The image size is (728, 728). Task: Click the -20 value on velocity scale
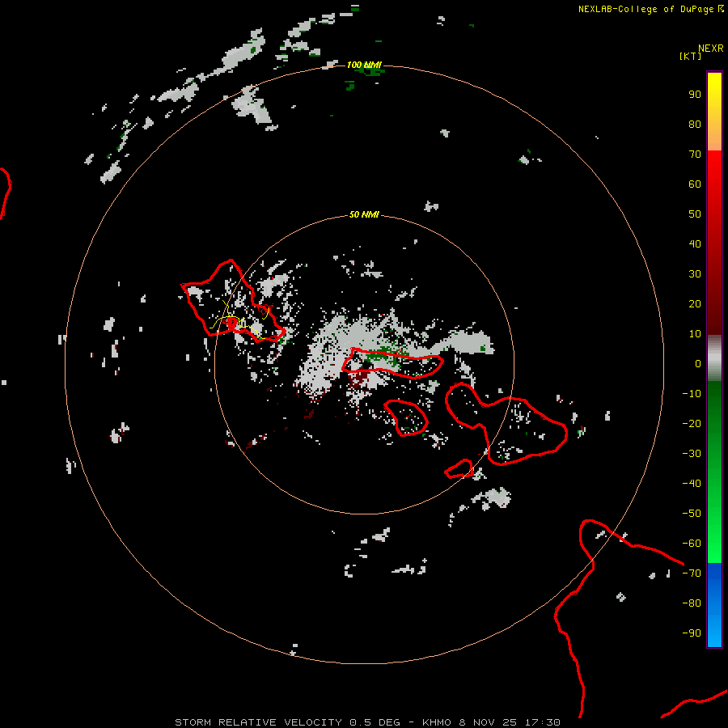pyautogui.click(x=692, y=423)
